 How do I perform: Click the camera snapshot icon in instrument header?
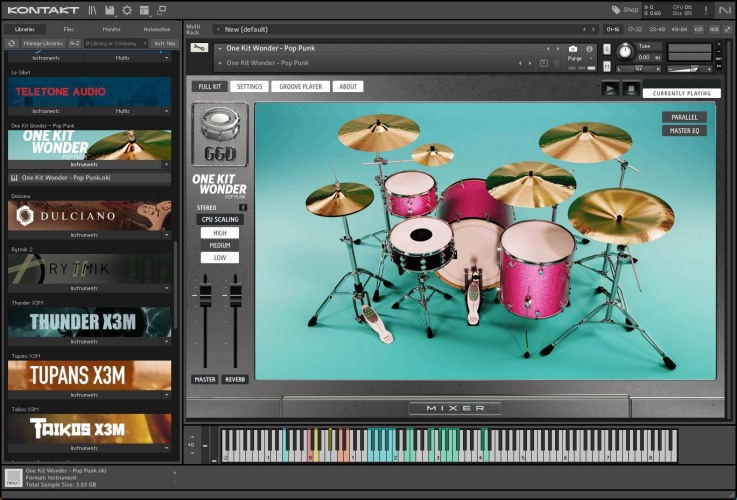573,48
